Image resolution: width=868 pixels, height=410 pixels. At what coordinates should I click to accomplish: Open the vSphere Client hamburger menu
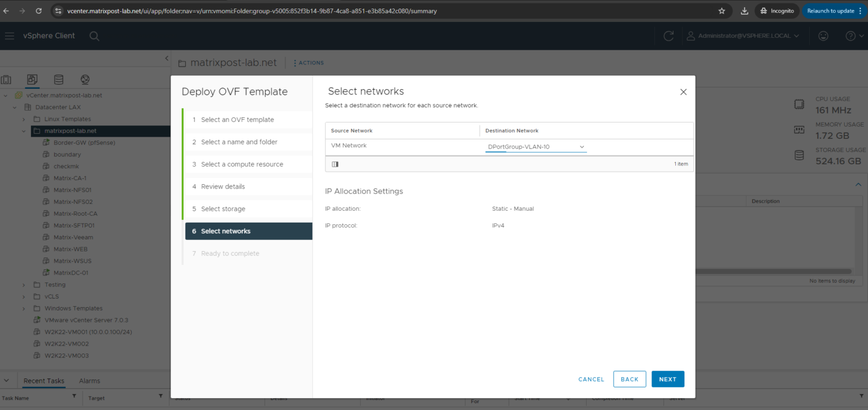9,36
